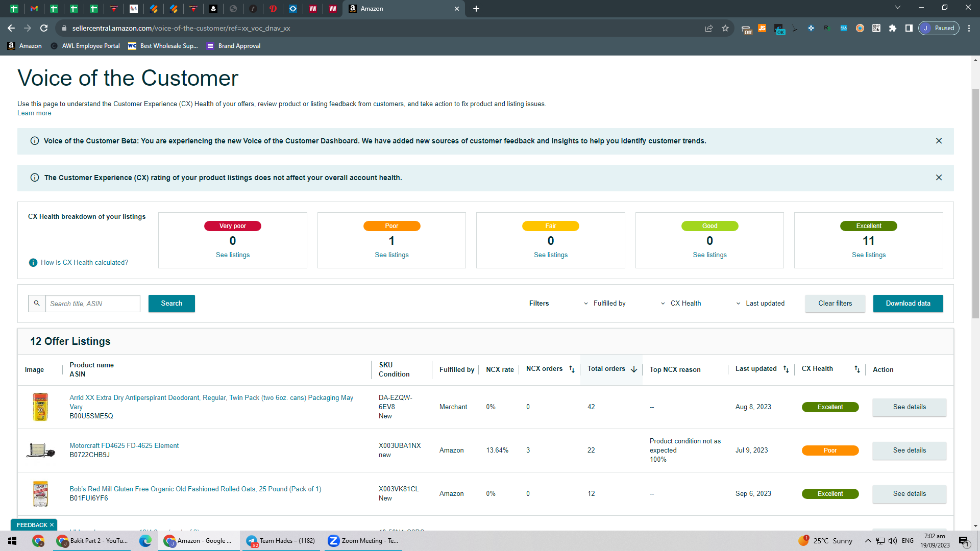
Task: Dismiss the Voice of the Customer Beta banner
Action: click(x=939, y=141)
